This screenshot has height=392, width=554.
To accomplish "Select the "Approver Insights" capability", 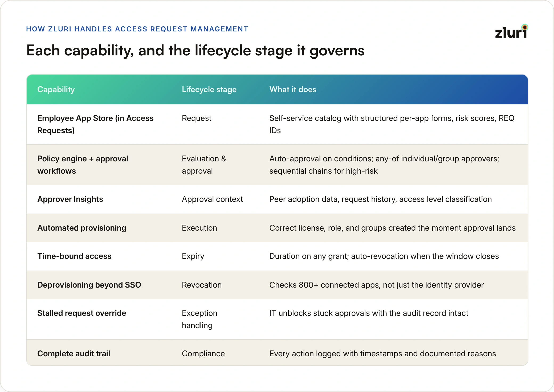I will [70, 199].
